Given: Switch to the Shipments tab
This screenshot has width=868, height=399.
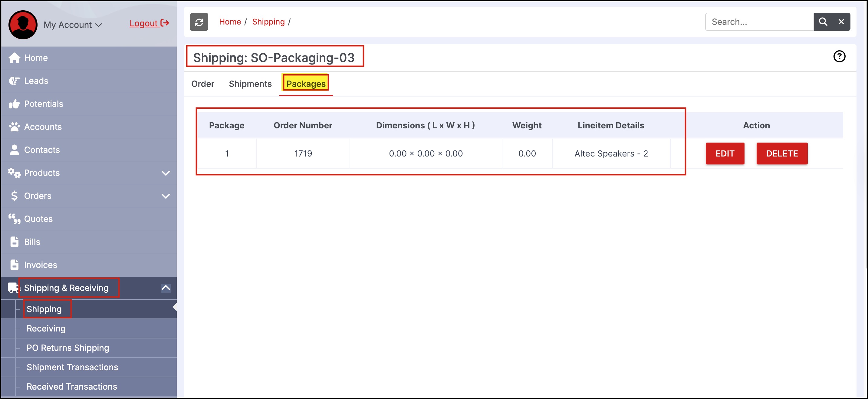Looking at the screenshot, I should pos(250,84).
